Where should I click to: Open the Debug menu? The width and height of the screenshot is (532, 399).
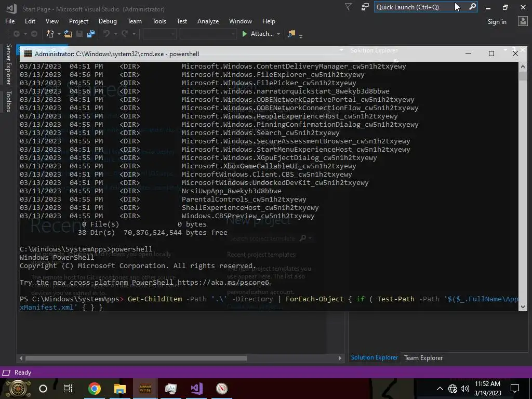tap(108, 21)
